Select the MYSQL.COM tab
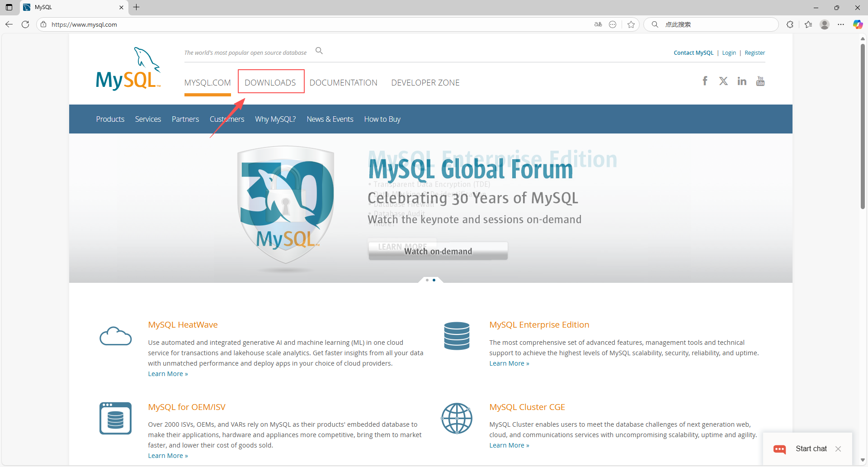This screenshot has height=467, width=868. click(208, 83)
